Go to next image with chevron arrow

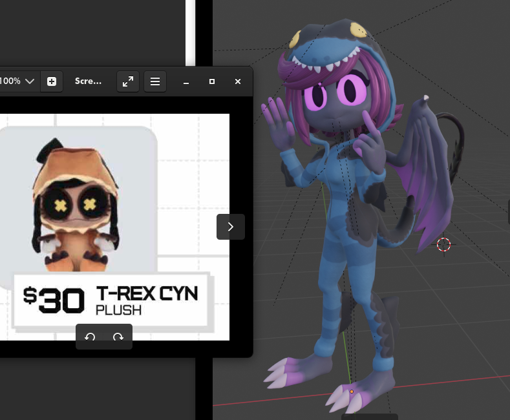pos(231,227)
